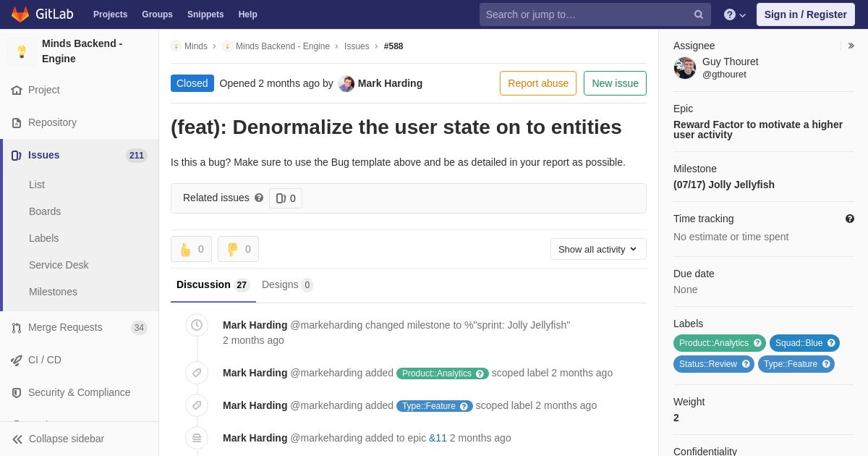Click Mark Harding's author avatar

tap(346, 83)
